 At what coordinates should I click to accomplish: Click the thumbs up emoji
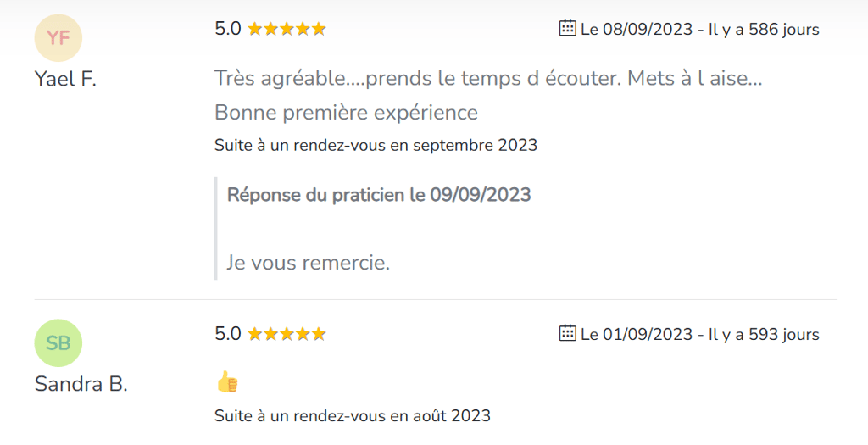(226, 381)
